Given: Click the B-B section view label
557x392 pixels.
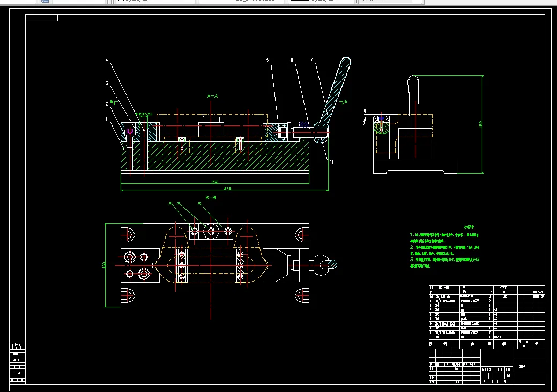Looking at the screenshot, I should coord(211,197).
